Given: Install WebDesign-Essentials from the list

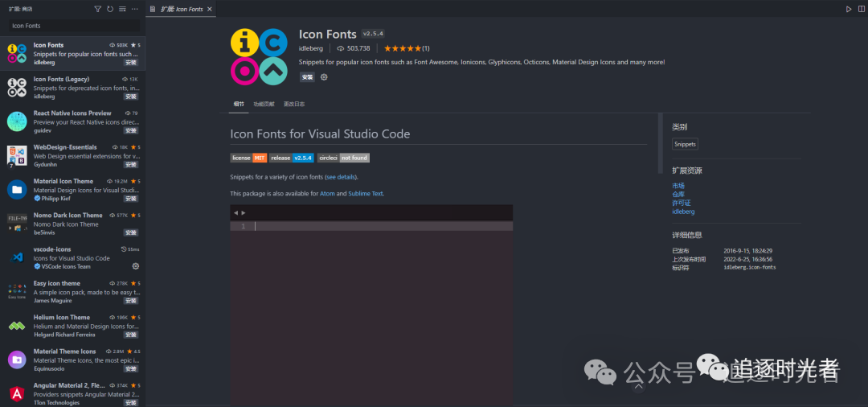Looking at the screenshot, I should tap(131, 164).
